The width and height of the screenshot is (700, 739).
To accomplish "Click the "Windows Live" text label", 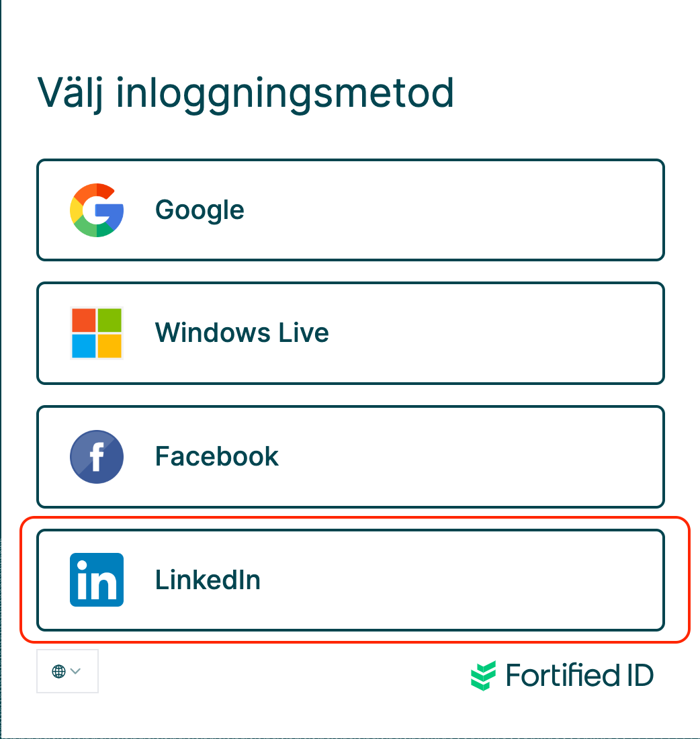I will click(242, 333).
